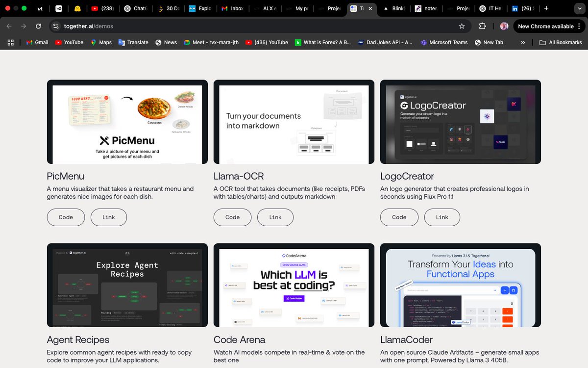Switch to the Inbox tab
Screen dimensions: 588x368
click(x=232, y=8)
